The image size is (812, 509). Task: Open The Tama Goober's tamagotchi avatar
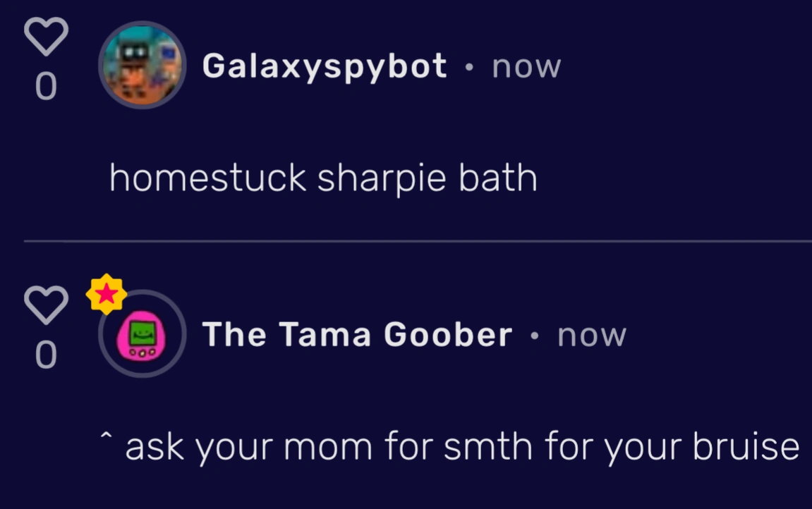143,335
